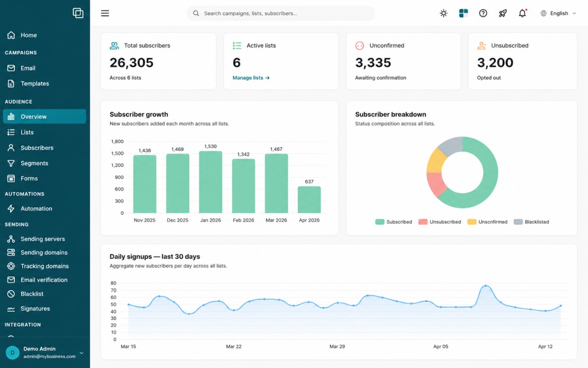Open the color layout grid icon

pos(464,13)
